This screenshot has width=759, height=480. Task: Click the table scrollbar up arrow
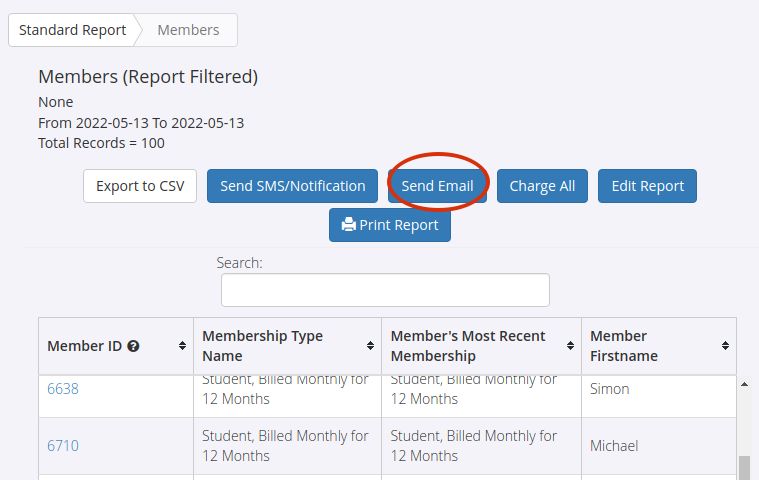[744, 384]
